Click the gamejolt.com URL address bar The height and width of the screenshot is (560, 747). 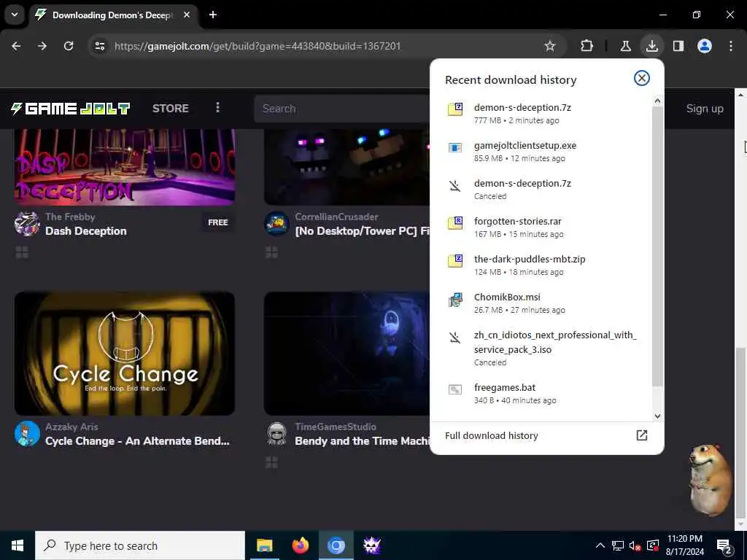click(258, 46)
